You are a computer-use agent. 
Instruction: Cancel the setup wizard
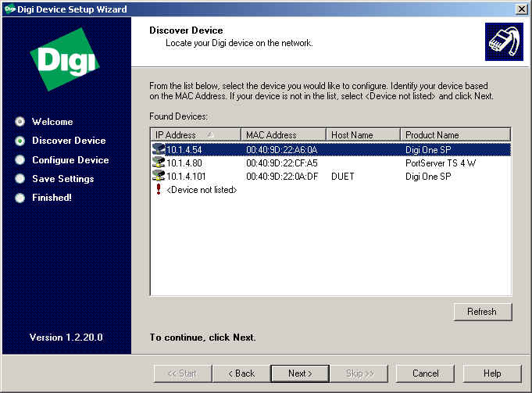[425, 373]
